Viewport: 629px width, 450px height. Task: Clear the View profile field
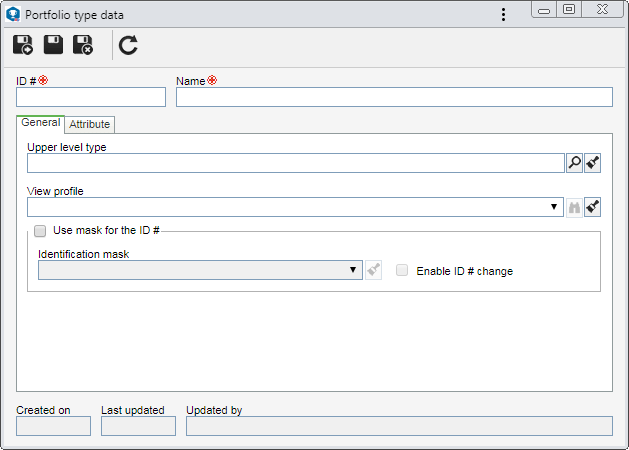point(592,207)
